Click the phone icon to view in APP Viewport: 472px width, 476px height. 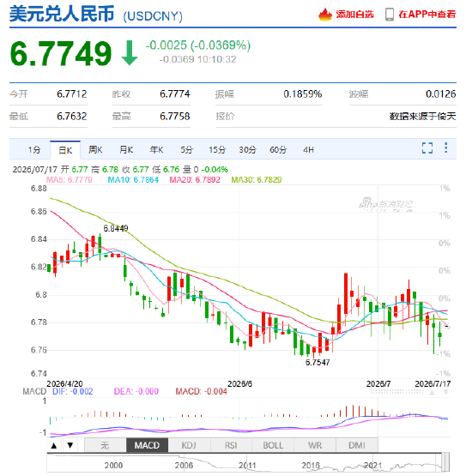pos(390,15)
